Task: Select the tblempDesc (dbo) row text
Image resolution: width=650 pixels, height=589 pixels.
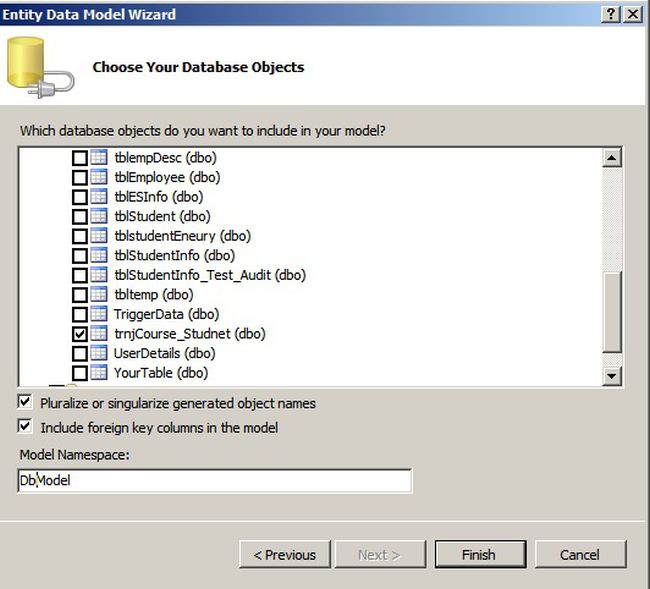Action: 165,158
